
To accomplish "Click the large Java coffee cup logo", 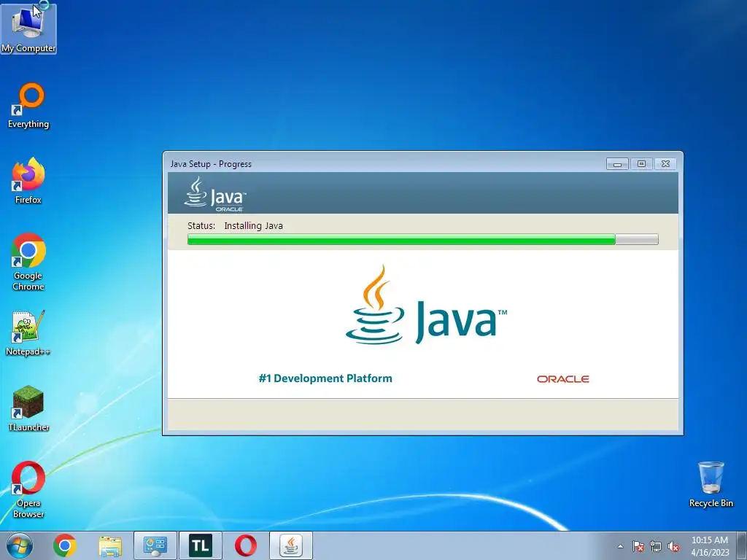I will 425,306.
